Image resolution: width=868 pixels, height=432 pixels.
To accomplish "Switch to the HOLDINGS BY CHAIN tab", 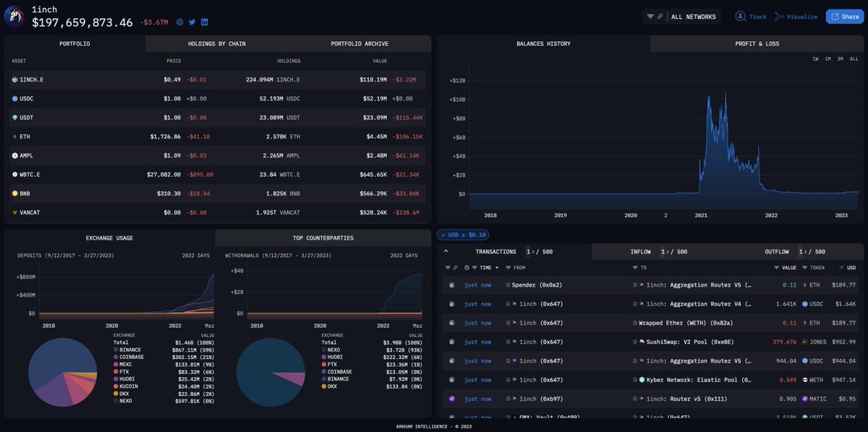I will [216, 43].
